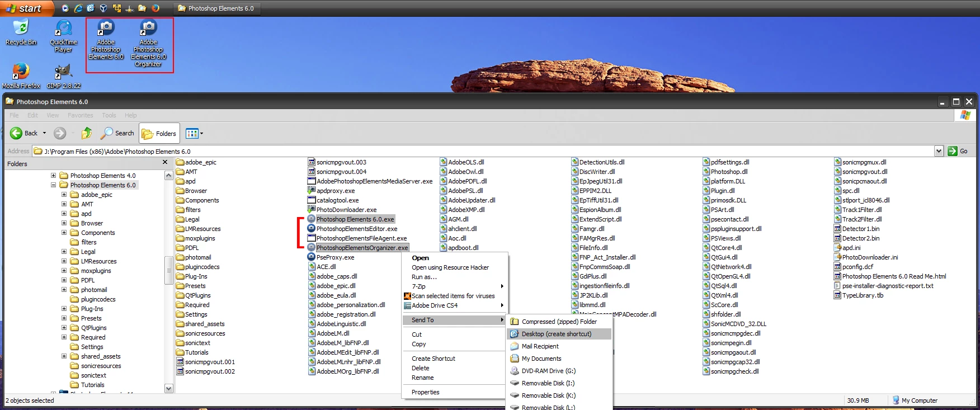Click the Plug-Ins folder icon in file list
980x410 pixels.
click(180, 276)
